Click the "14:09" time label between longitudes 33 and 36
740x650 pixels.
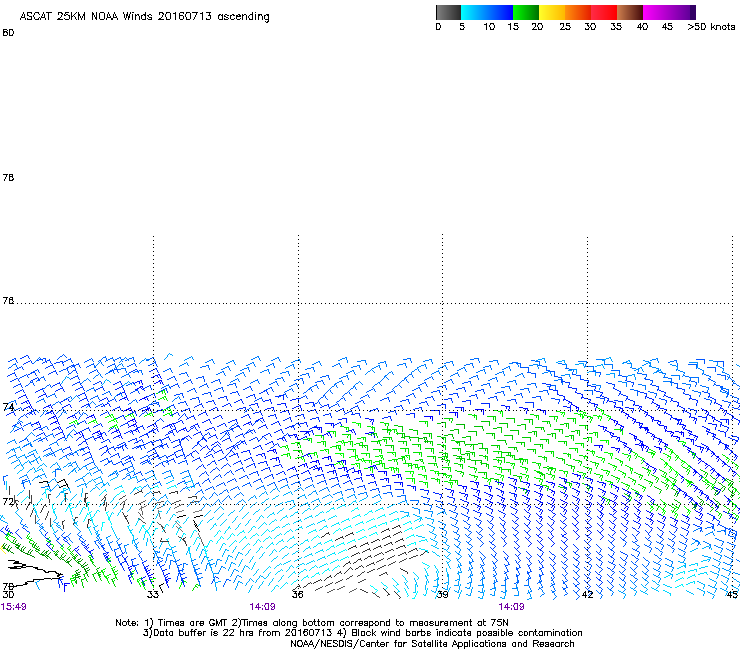point(262,607)
